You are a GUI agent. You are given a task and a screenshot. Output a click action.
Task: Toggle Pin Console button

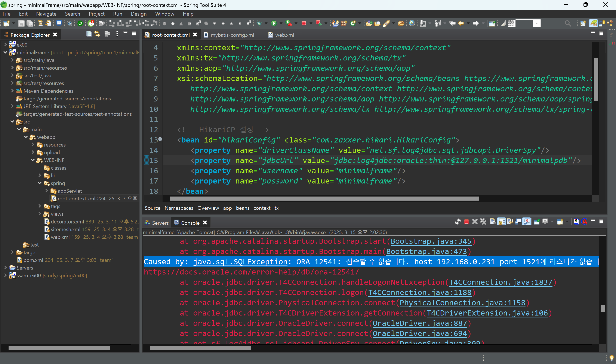(537, 222)
